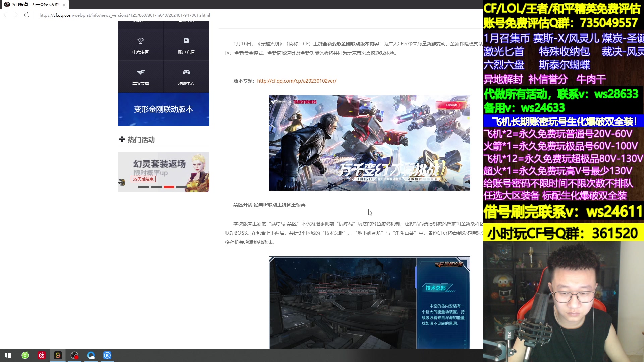Select the red active carousel indicator

169,187
